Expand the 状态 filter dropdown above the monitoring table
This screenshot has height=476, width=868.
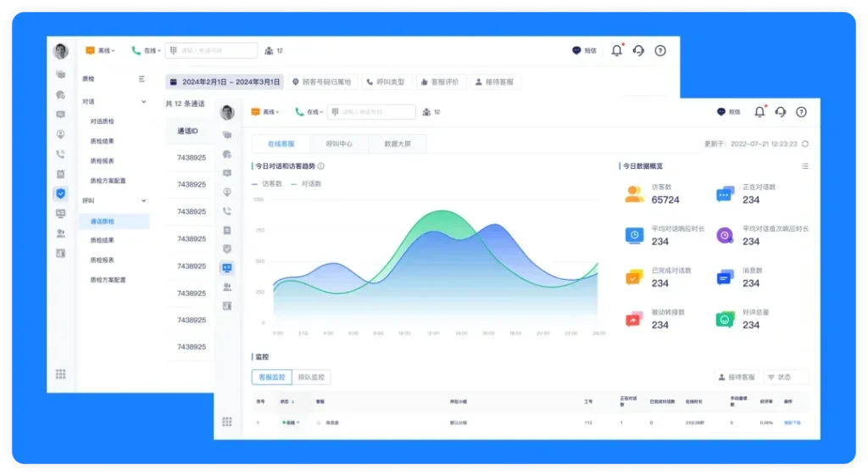click(786, 377)
